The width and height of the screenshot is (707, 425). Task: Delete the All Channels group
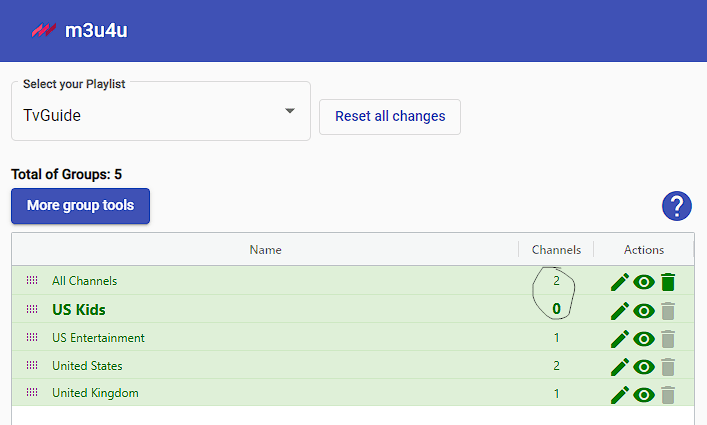(x=668, y=282)
